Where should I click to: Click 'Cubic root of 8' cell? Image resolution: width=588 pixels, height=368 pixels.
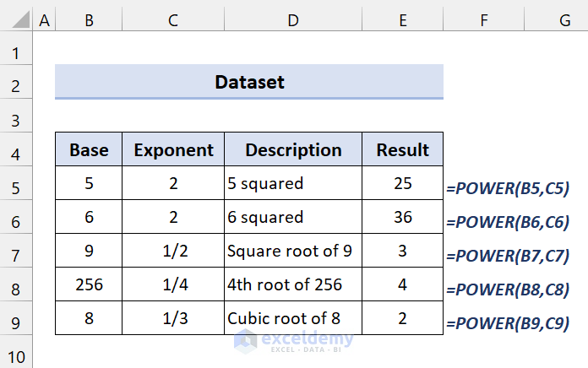tap(293, 318)
